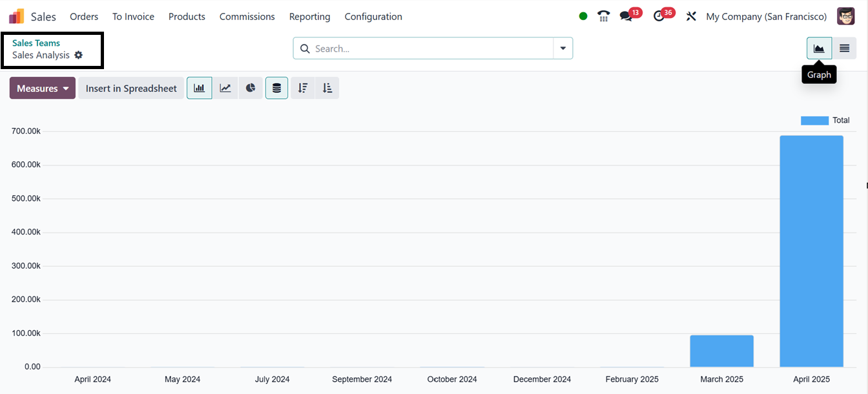Switch to line chart view
The height and width of the screenshot is (394, 868).
tap(225, 88)
